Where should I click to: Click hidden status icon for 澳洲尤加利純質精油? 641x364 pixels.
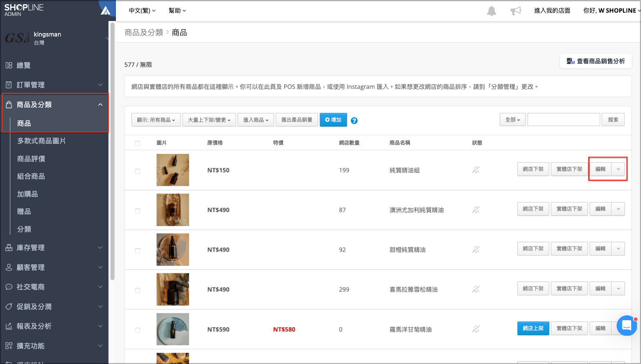[476, 209]
